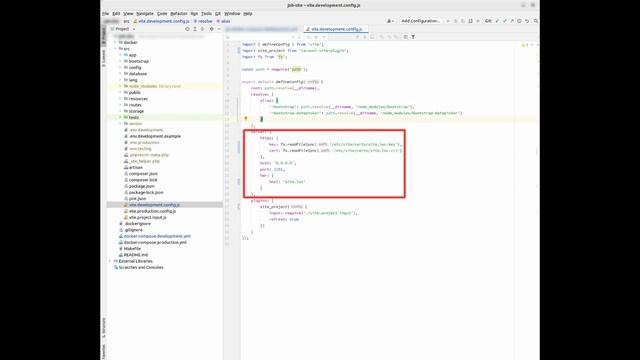Open the Structure side tool window tab

[104, 328]
